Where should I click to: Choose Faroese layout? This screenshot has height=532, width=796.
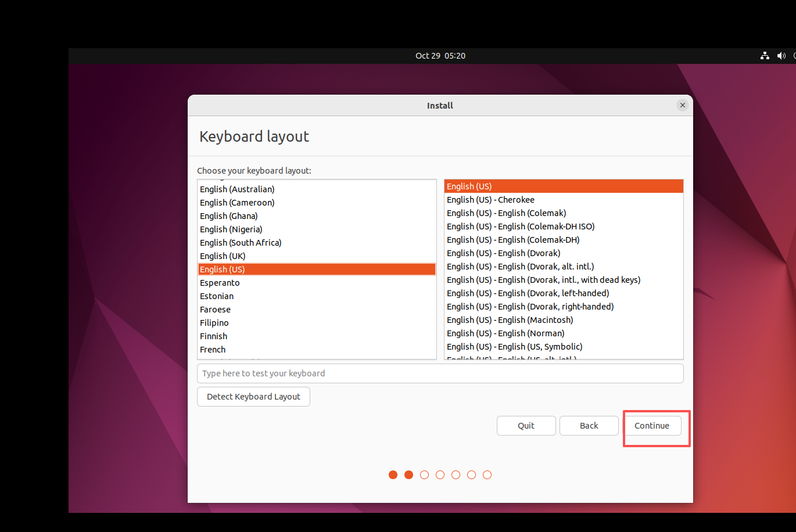tap(317, 310)
